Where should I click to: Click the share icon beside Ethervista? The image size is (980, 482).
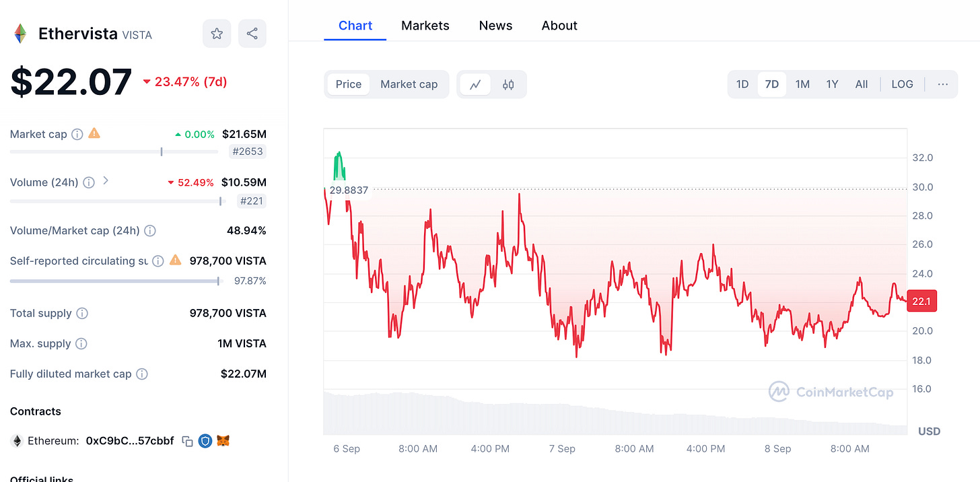pyautogui.click(x=252, y=34)
